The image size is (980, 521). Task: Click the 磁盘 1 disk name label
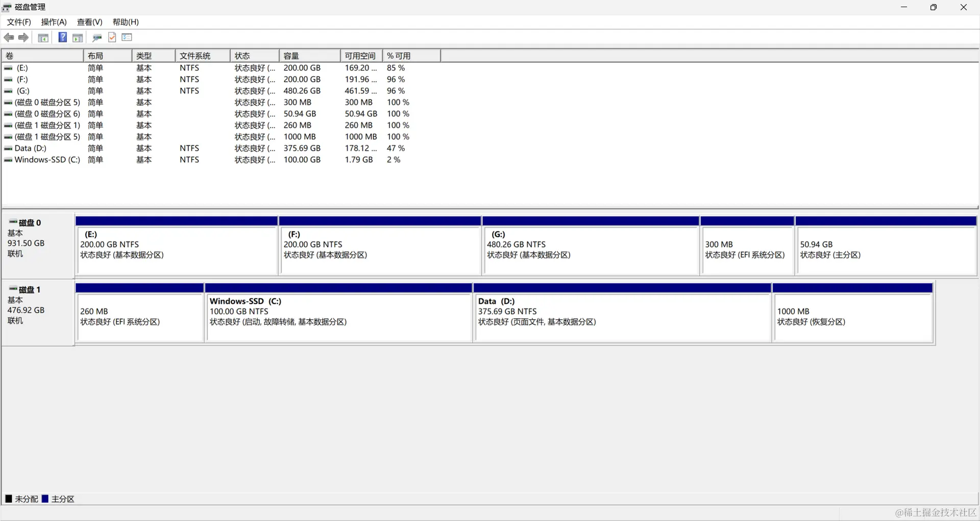(x=30, y=290)
